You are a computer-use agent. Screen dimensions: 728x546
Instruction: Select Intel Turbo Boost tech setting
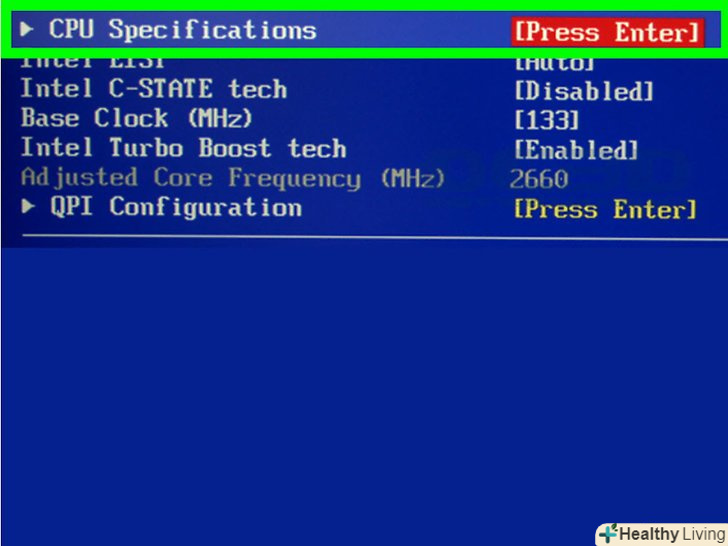point(183,148)
